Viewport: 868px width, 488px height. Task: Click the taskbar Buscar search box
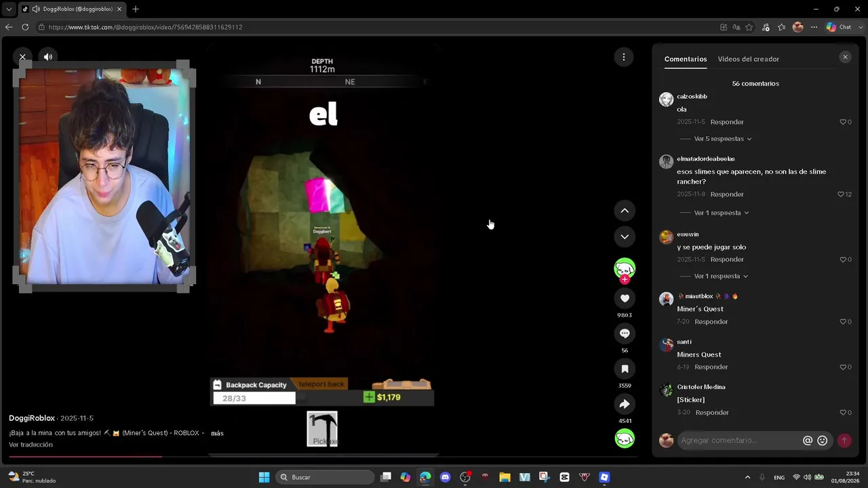click(325, 477)
